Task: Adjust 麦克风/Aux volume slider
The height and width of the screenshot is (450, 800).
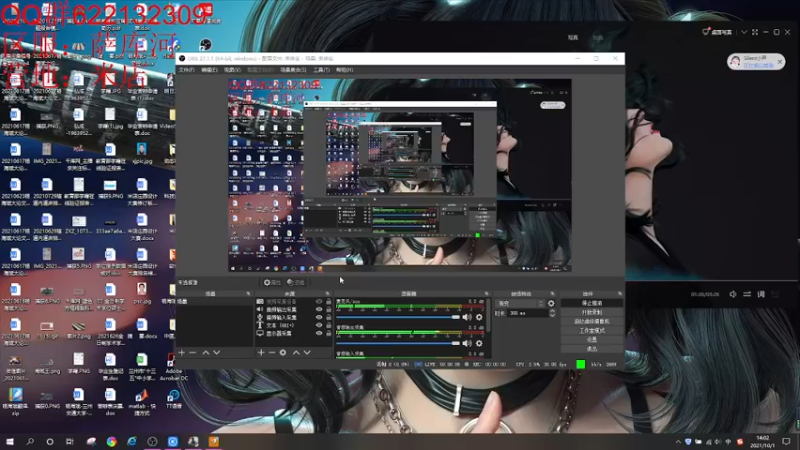Action: tap(397, 317)
